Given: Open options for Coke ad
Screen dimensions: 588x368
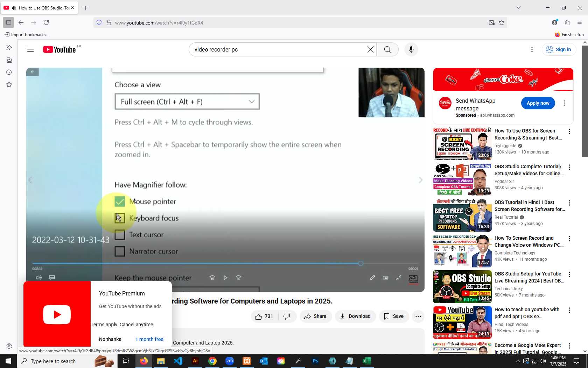Looking at the screenshot, I should [564, 103].
